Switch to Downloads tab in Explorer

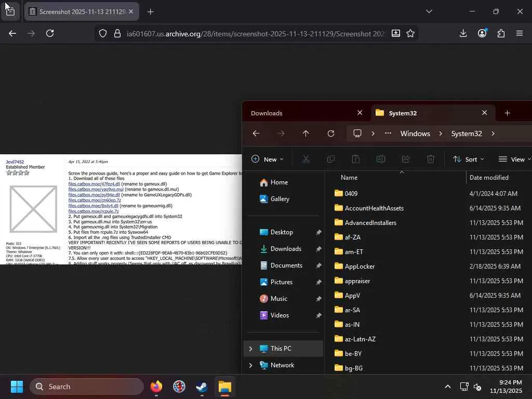(x=267, y=113)
